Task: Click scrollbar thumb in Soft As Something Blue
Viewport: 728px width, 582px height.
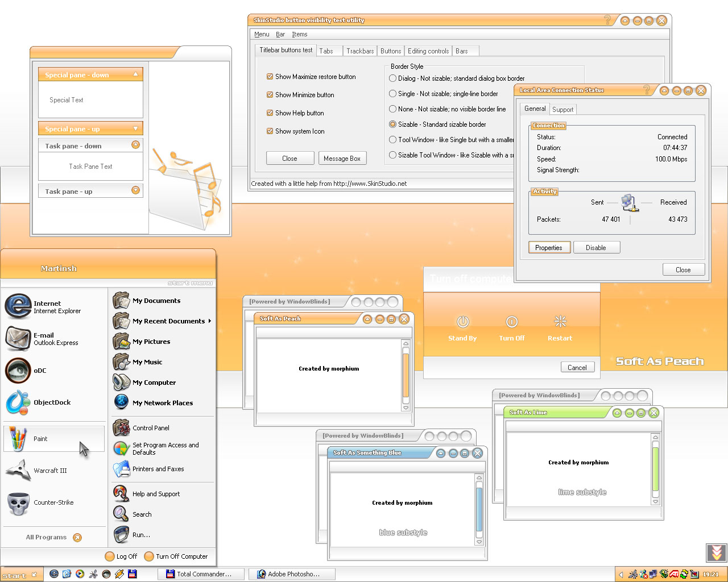Action: point(479,509)
